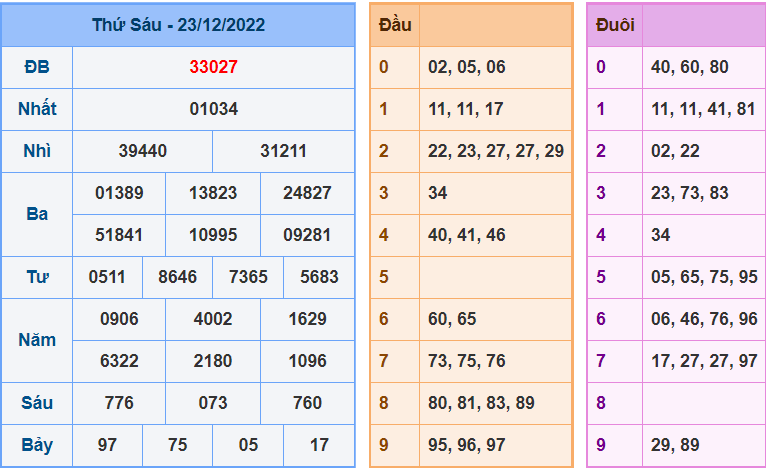Select Đuôi row values 17, 27, 27, 97
Viewport: 766px width, 468px height.
tap(704, 361)
